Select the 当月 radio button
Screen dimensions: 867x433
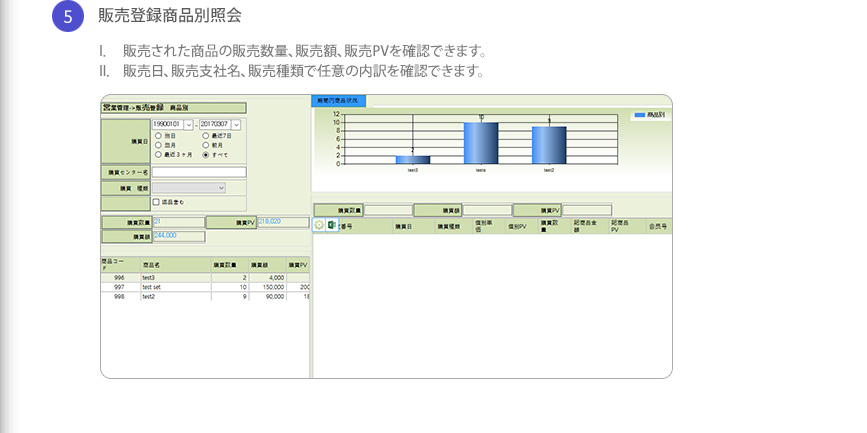coord(156,145)
